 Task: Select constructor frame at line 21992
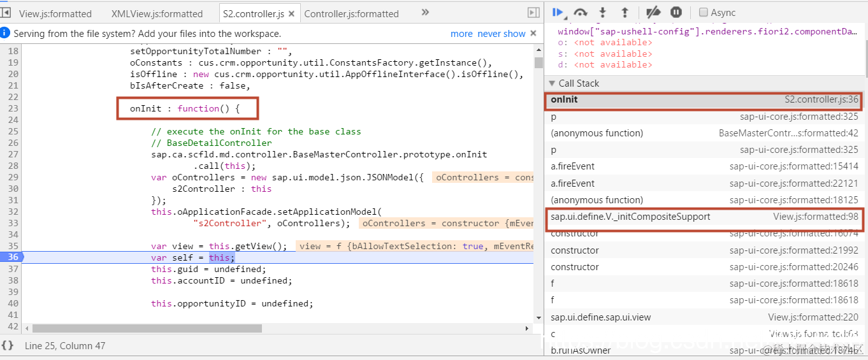point(704,250)
